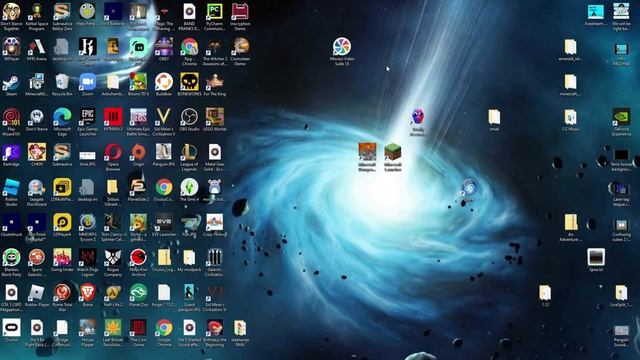Launch Brave browser shortcut
Screen dimensions: 640x360
tap(87, 293)
